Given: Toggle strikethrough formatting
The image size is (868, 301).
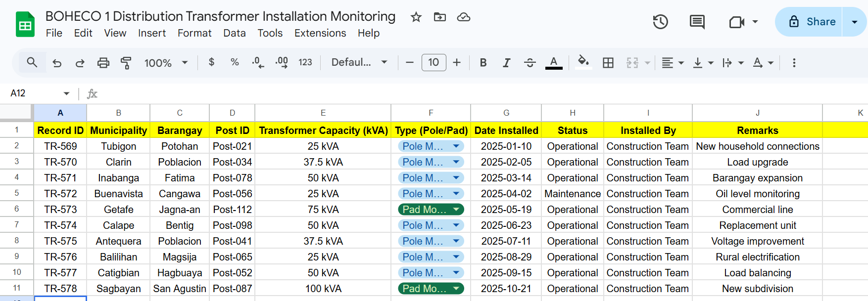Looking at the screenshot, I should 530,63.
